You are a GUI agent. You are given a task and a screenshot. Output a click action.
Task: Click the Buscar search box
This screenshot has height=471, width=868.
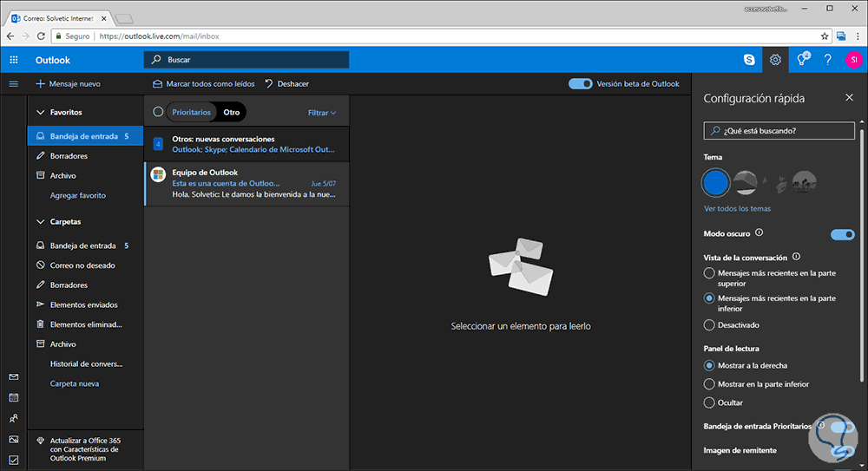tap(247, 60)
